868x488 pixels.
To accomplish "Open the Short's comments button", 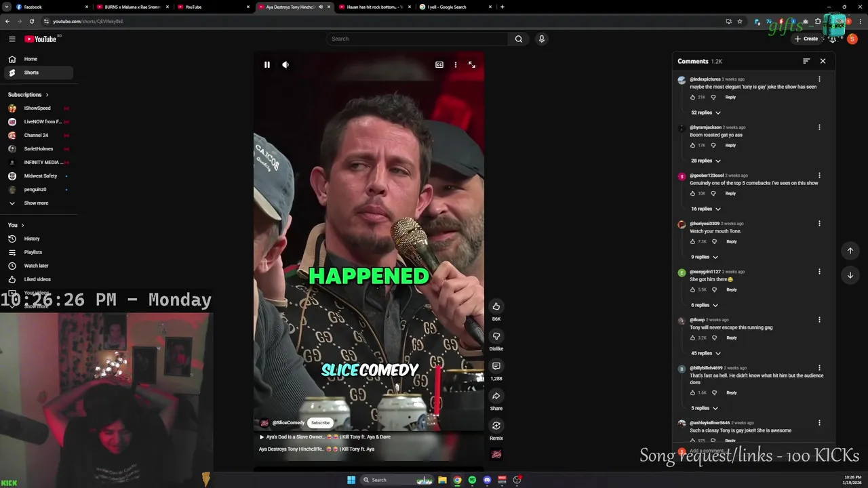I will coord(496,366).
